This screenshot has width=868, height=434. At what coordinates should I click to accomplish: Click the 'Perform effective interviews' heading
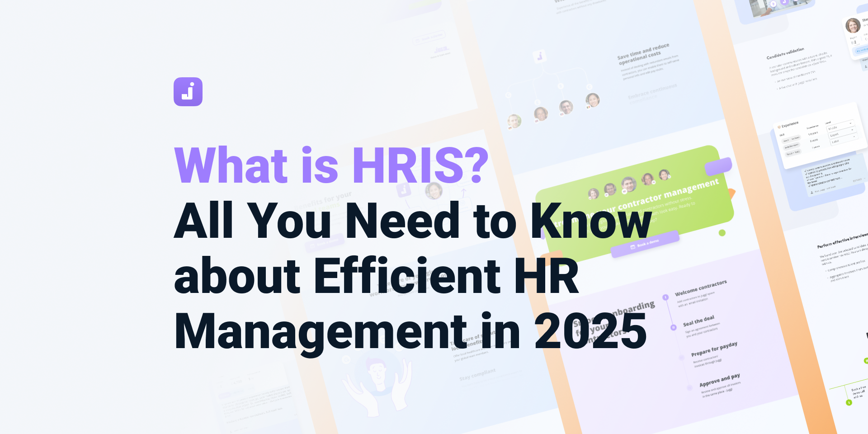point(842,241)
